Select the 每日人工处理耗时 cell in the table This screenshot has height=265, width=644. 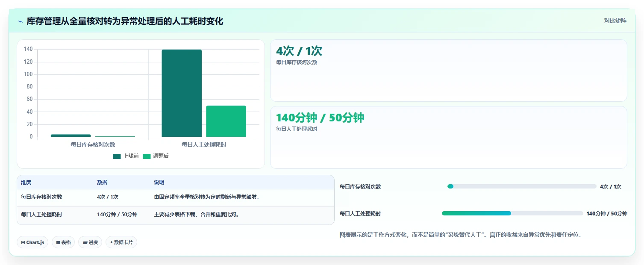[x=41, y=215]
